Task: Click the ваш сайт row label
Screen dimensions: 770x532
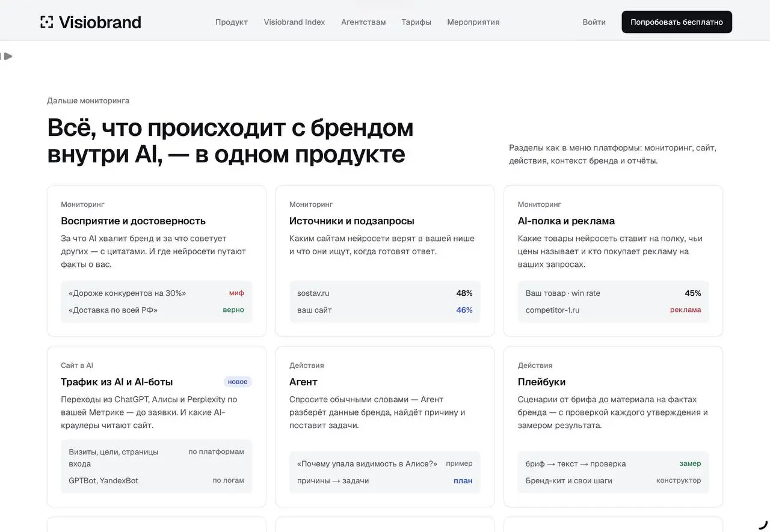Action: click(x=315, y=310)
